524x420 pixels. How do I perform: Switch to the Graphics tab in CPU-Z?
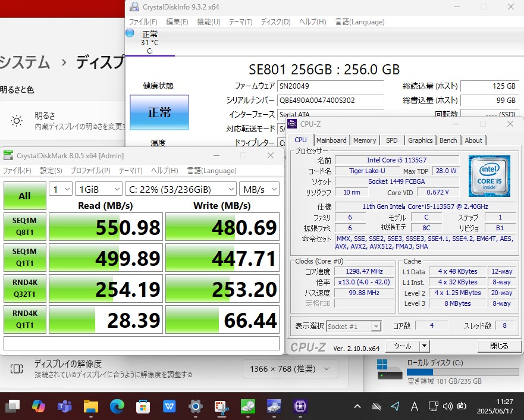pyautogui.click(x=421, y=140)
